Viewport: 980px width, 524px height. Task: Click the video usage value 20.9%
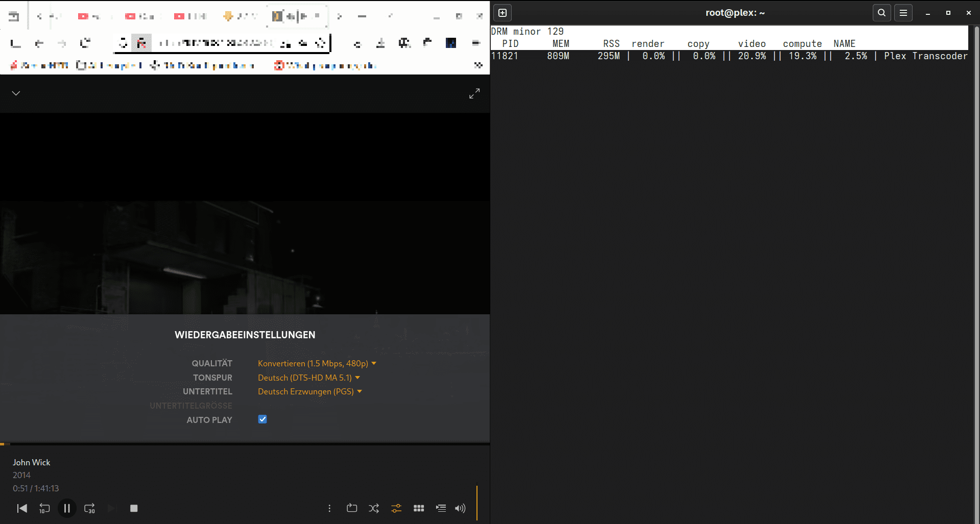pyautogui.click(x=752, y=56)
